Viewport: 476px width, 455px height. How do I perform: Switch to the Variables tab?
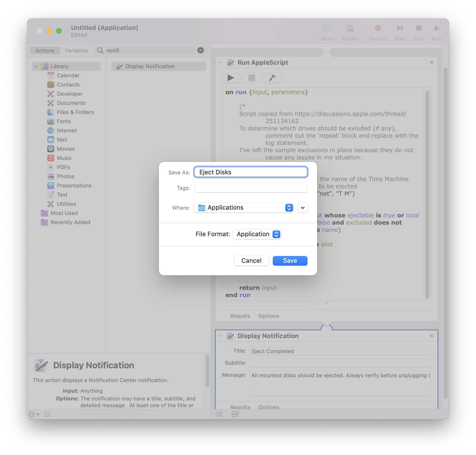76,50
